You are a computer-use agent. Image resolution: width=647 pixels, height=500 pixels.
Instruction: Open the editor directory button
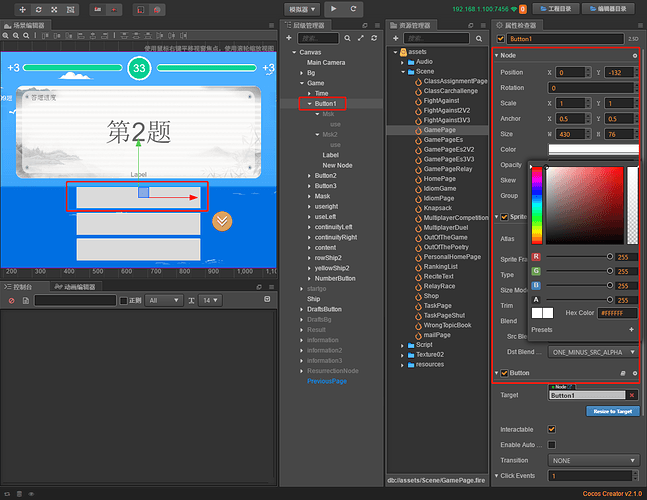click(608, 9)
